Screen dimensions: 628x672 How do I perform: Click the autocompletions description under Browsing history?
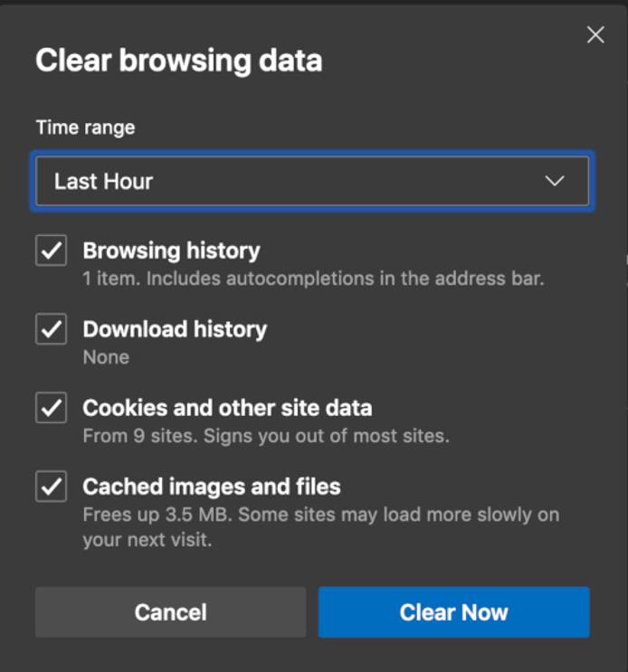tap(313, 279)
